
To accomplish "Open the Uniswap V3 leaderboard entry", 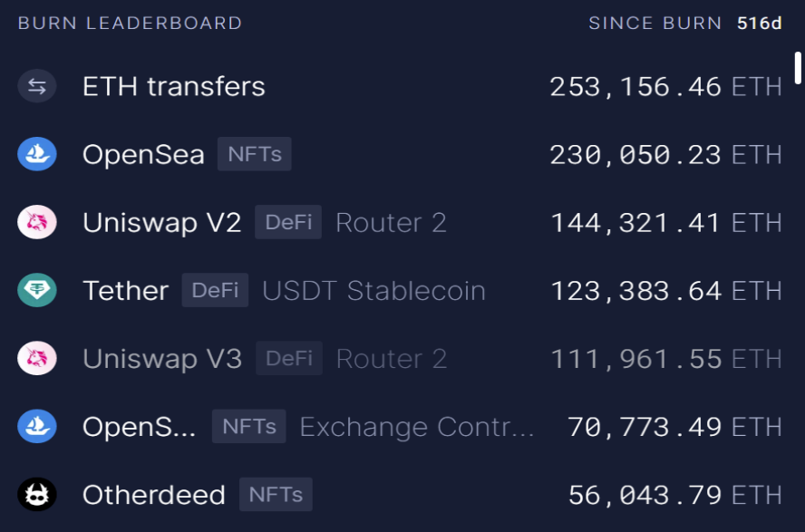I will [400, 358].
